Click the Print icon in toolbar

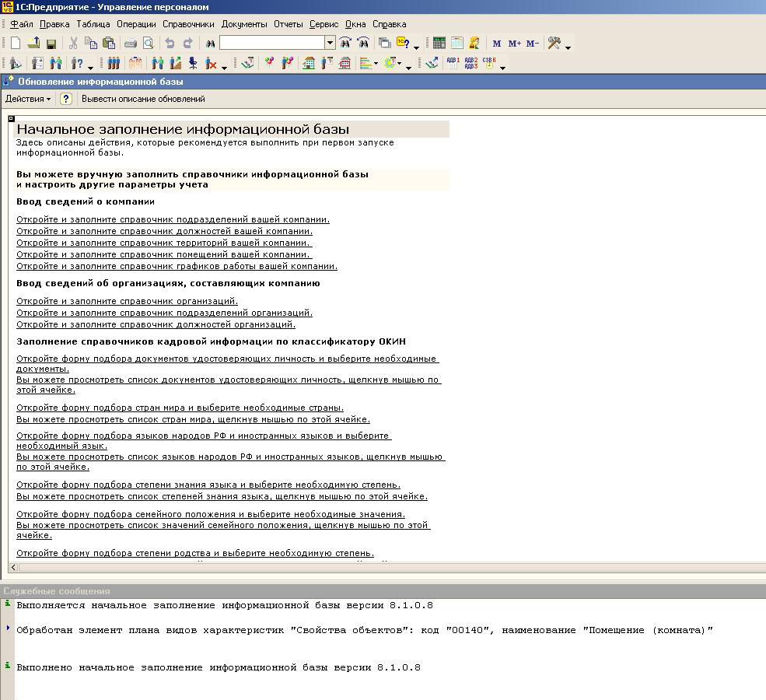tap(131, 44)
